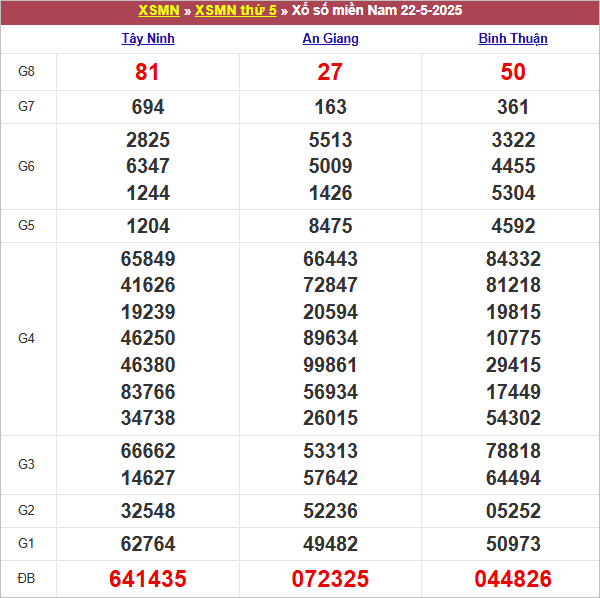This screenshot has height=598, width=600.
Task: Click G4 number 19815
Action: click(x=514, y=312)
